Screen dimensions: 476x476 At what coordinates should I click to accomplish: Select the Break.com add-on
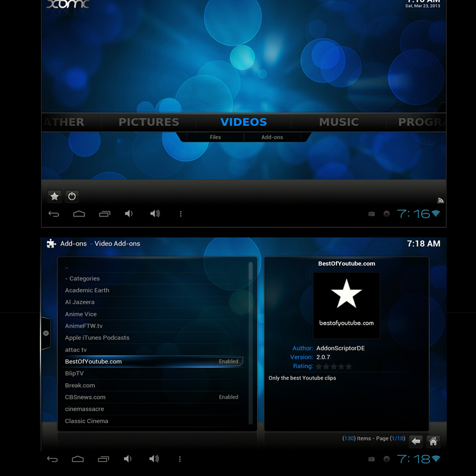154,385
